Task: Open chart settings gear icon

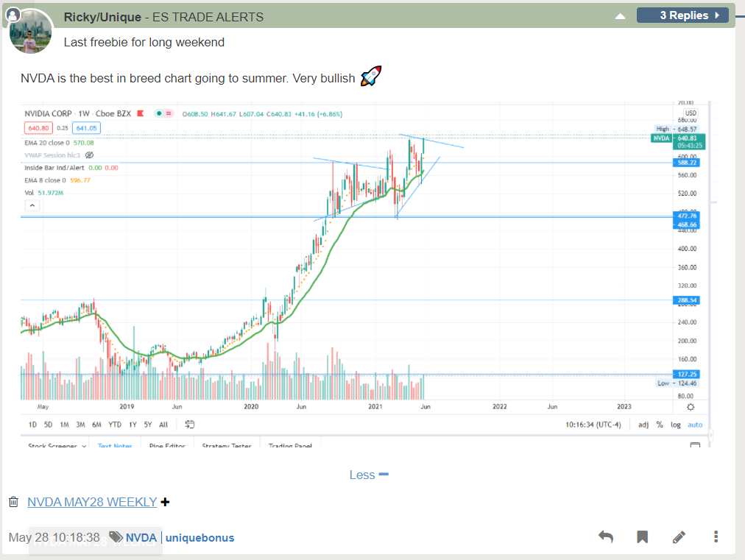Action: point(691,407)
